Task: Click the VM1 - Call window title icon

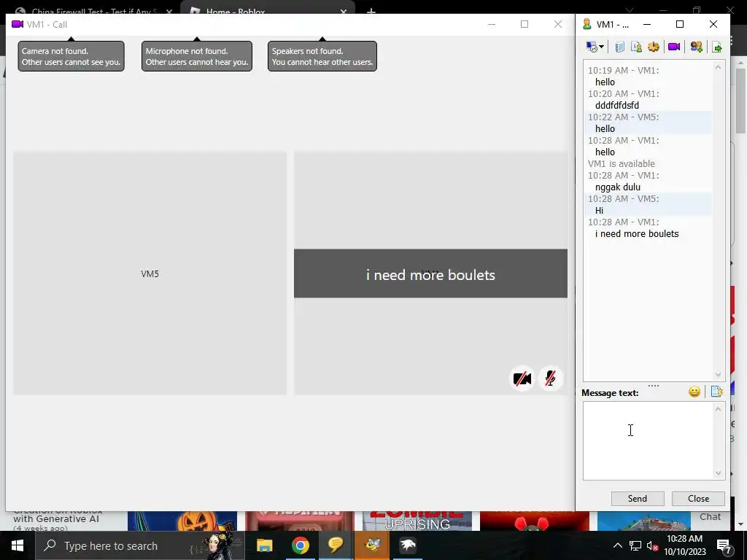Action: point(18,24)
